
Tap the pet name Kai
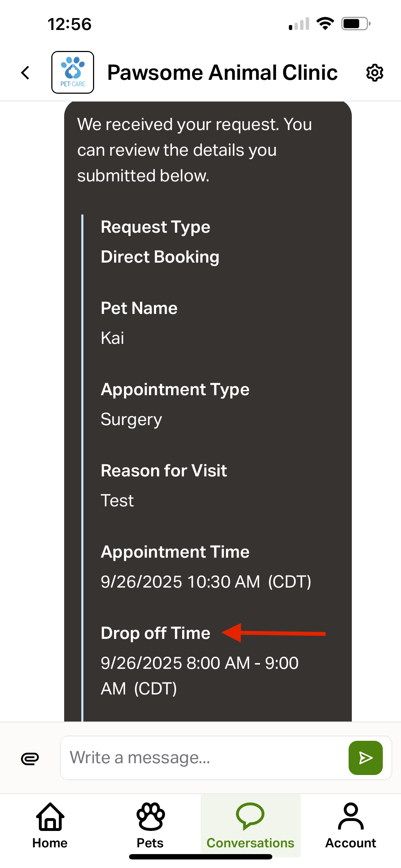click(x=113, y=338)
